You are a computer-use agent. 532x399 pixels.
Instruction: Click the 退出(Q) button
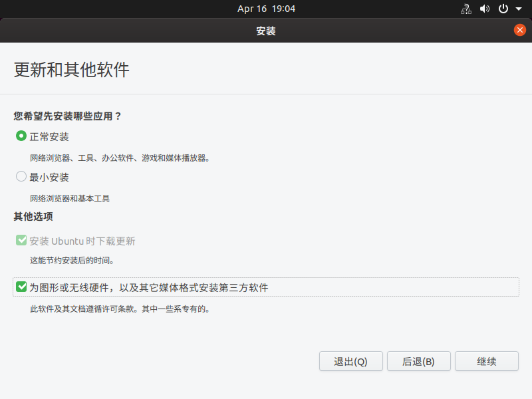[351, 361]
